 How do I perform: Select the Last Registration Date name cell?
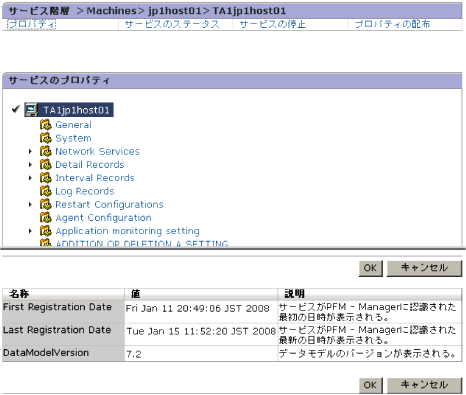63,334
